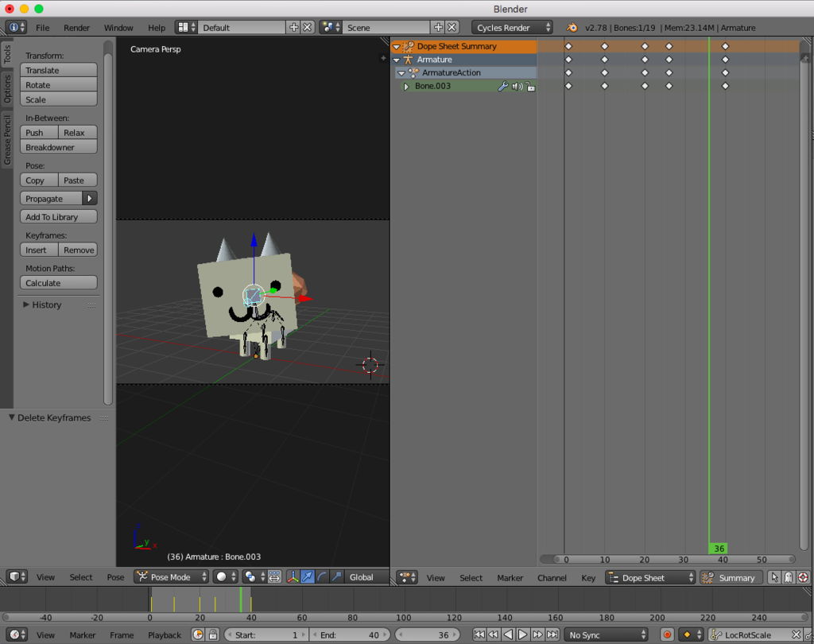
Task: Enable the rotate manipulator arc
Action: point(322,577)
